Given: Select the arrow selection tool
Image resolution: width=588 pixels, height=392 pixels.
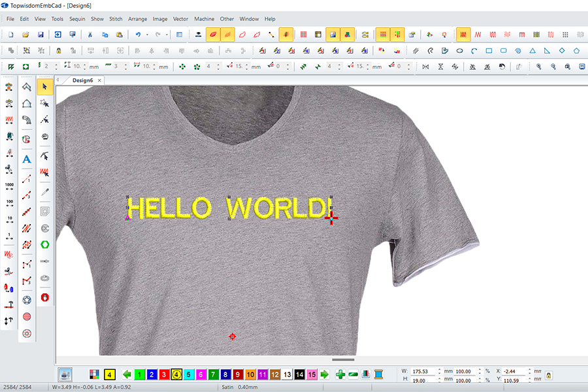Looking at the screenshot, I should click(x=45, y=86).
